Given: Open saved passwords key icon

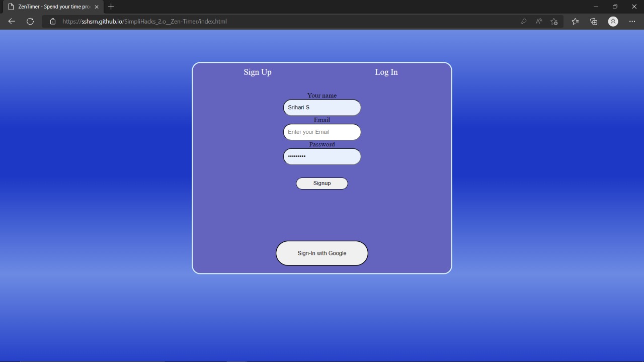Looking at the screenshot, I should (x=524, y=21).
